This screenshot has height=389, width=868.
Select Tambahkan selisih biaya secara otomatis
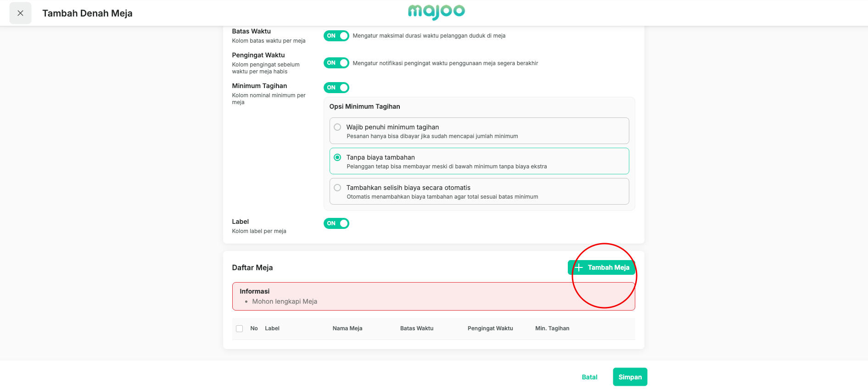coord(479,191)
